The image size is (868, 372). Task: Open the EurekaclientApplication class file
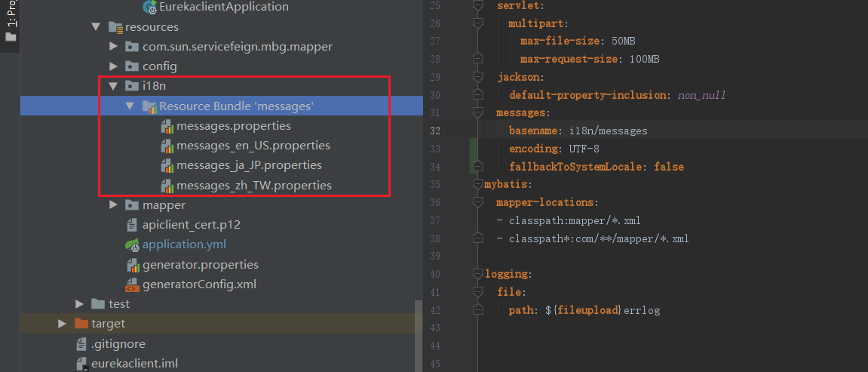(223, 7)
